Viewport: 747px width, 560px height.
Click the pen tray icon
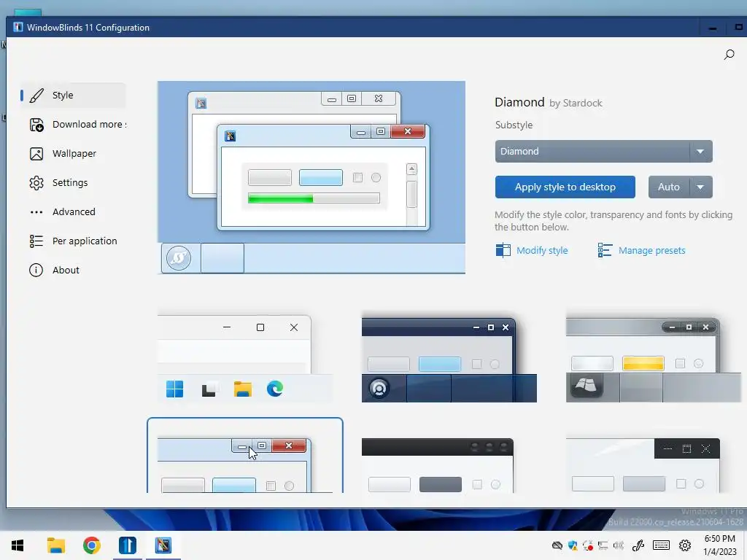pyautogui.click(x=638, y=545)
